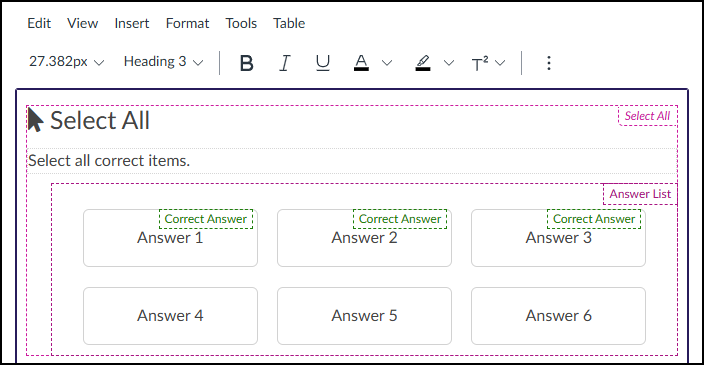Apply the text color button
Screen dimensions: 704x365
point(361,63)
